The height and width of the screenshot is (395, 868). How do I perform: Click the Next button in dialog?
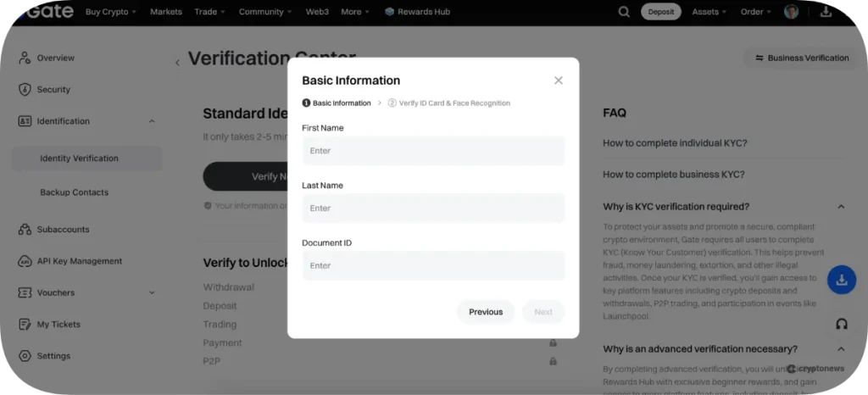(543, 312)
